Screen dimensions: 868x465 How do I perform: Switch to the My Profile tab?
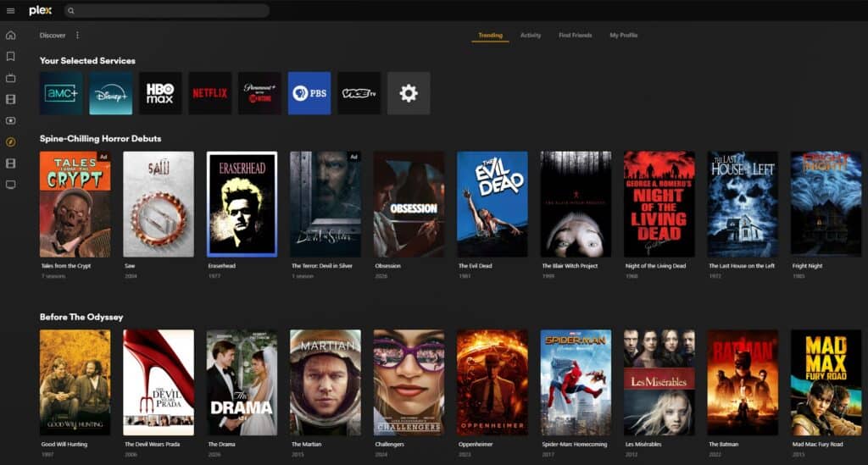(x=623, y=36)
